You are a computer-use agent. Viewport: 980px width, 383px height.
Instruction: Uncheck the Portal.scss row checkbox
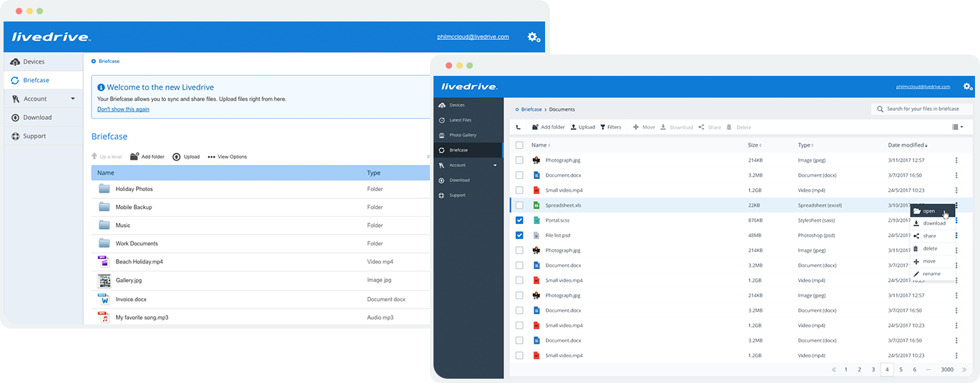(x=519, y=220)
